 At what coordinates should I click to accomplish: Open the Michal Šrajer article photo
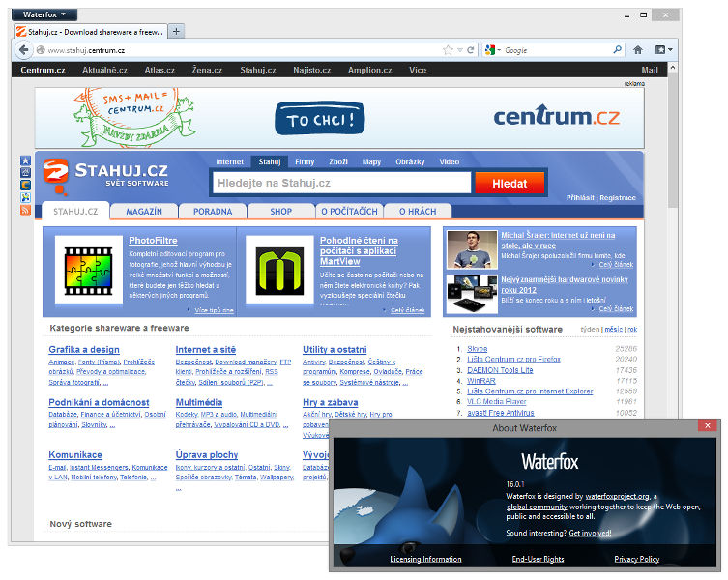coord(472,249)
